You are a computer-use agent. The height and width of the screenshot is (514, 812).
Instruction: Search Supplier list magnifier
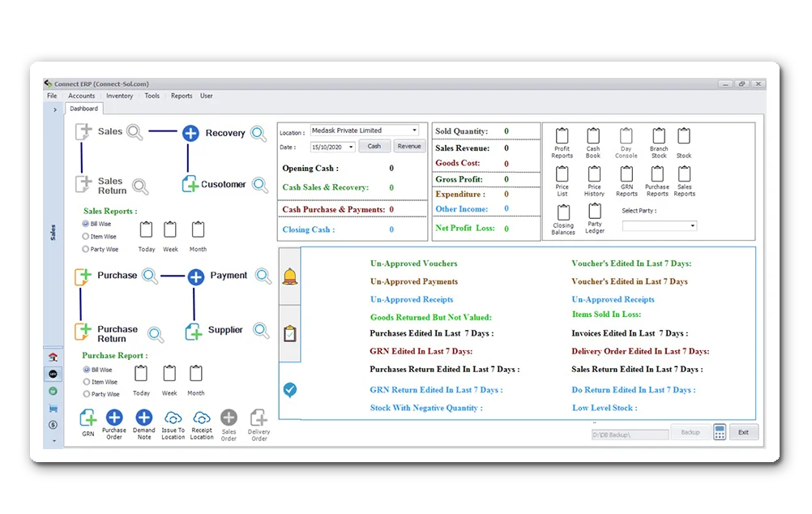click(x=261, y=331)
